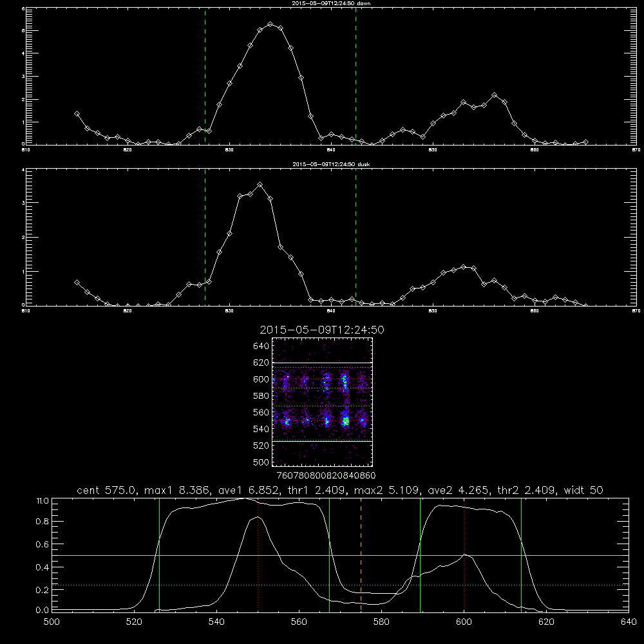
Task: Click the '820' x-axis label of the dawn plot
Action: tap(128, 150)
